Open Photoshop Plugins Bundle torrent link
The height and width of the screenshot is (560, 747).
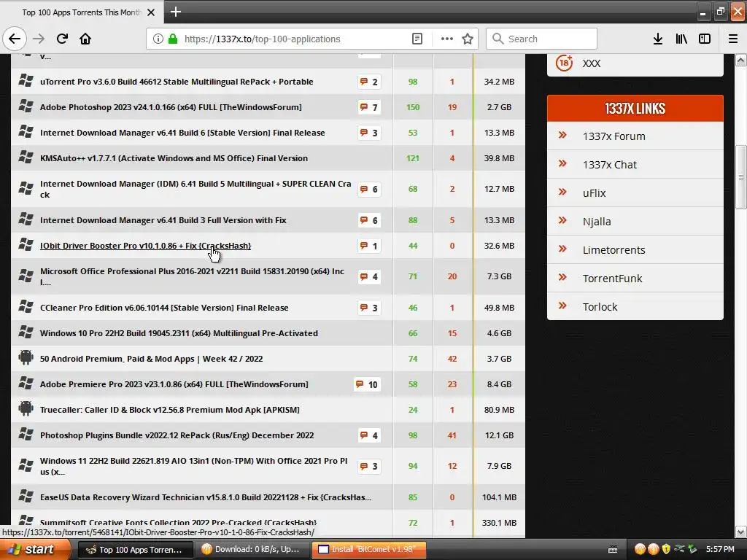click(x=177, y=435)
